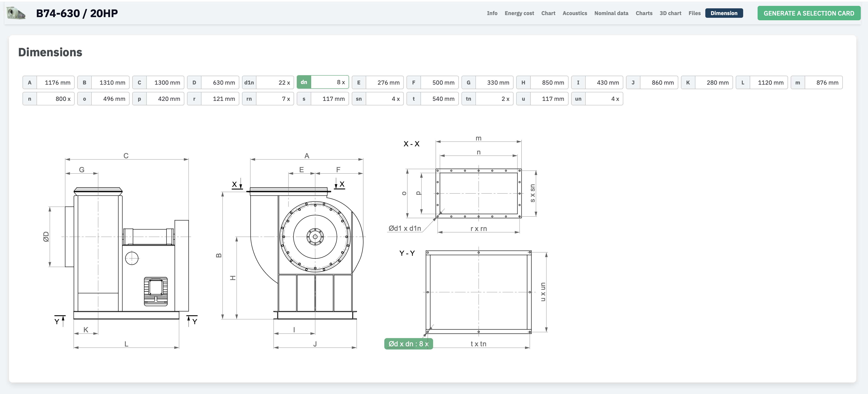Click the ØD label on side view

click(46, 237)
